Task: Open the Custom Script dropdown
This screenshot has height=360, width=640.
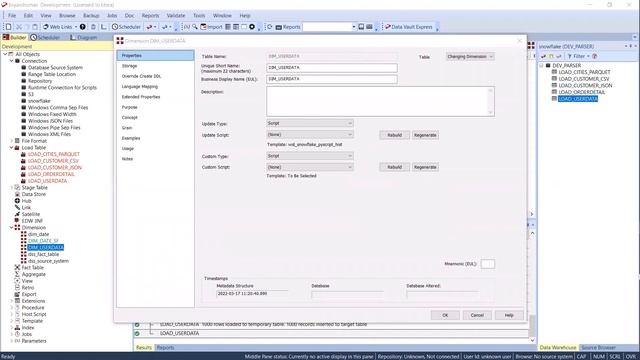Action: pyautogui.click(x=310, y=167)
